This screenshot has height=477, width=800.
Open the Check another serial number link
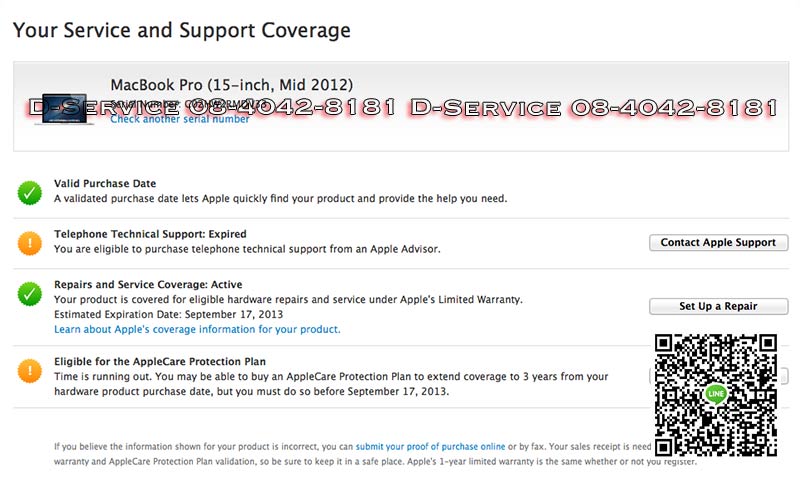pyautogui.click(x=180, y=119)
